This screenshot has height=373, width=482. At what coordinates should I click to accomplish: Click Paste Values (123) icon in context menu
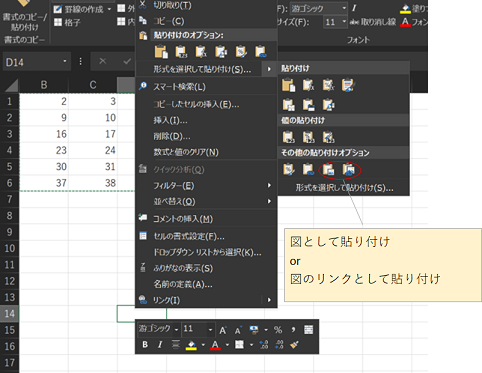181,51
